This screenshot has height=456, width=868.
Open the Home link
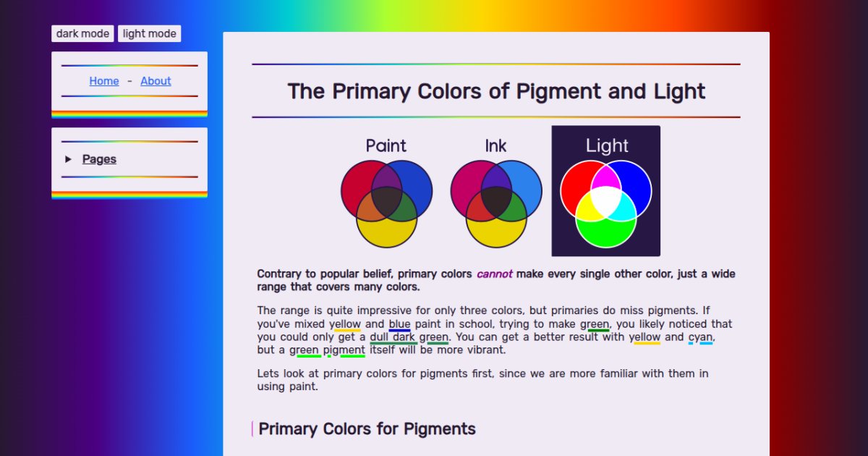tap(104, 81)
